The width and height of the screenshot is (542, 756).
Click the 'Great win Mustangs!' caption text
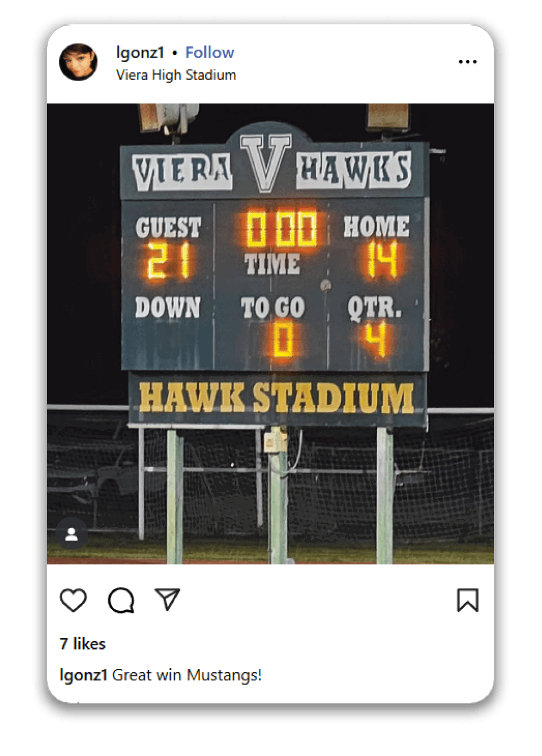[x=187, y=675]
